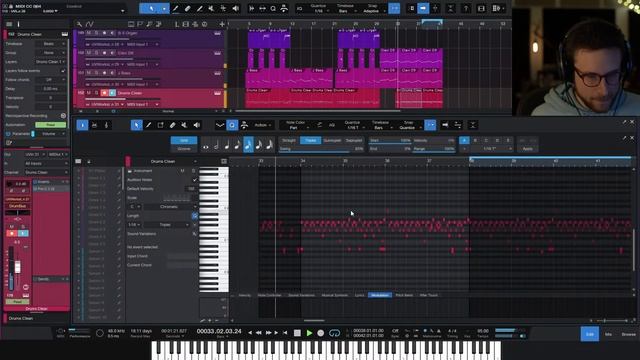Open the Edit view button
Image resolution: width=640 pixels, height=360 pixels.
[x=590, y=334]
